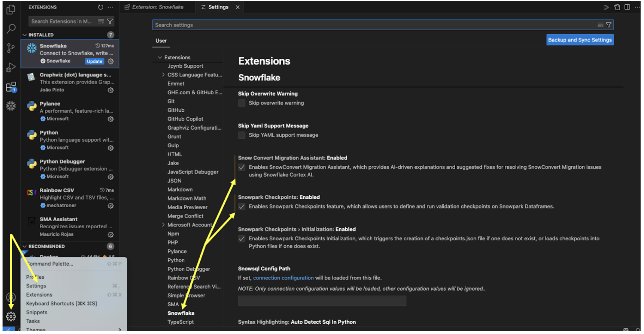Open the Run and Debug view
This screenshot has height=334, width=644.
click(x=11, y=67)
